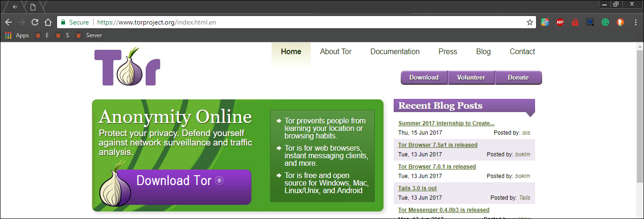Click the forward navigation arrow

pos(21,22)
